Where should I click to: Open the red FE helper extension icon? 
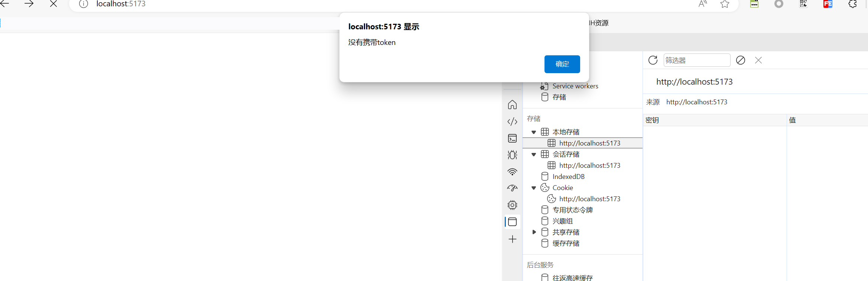click(828, 4)
